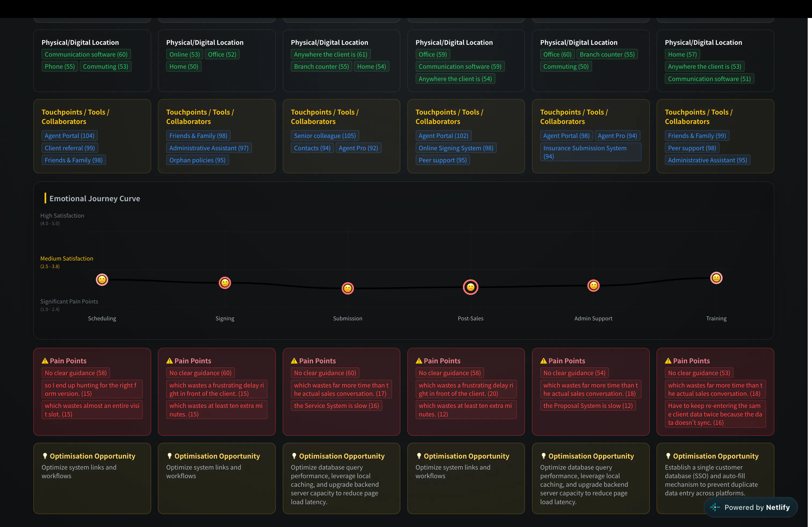Click the 'Significant Pain Points' axis label
The width and height of the screenshot is (812, 527).
click(69, 301)
